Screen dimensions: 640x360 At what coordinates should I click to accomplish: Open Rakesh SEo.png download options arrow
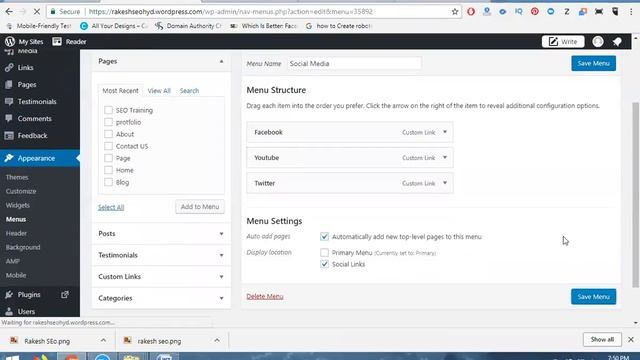(103, 340)
